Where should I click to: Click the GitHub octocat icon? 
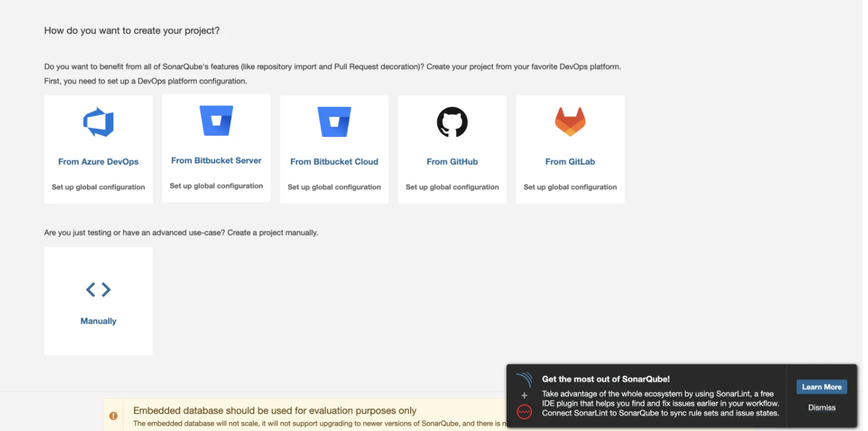pyautogui.click(x=452, y=122)
